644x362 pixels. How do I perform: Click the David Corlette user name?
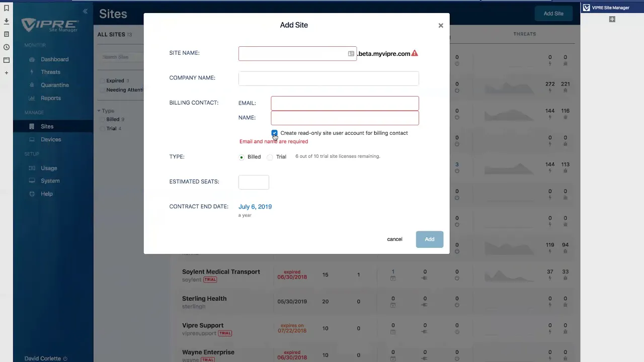coord(43,358)
